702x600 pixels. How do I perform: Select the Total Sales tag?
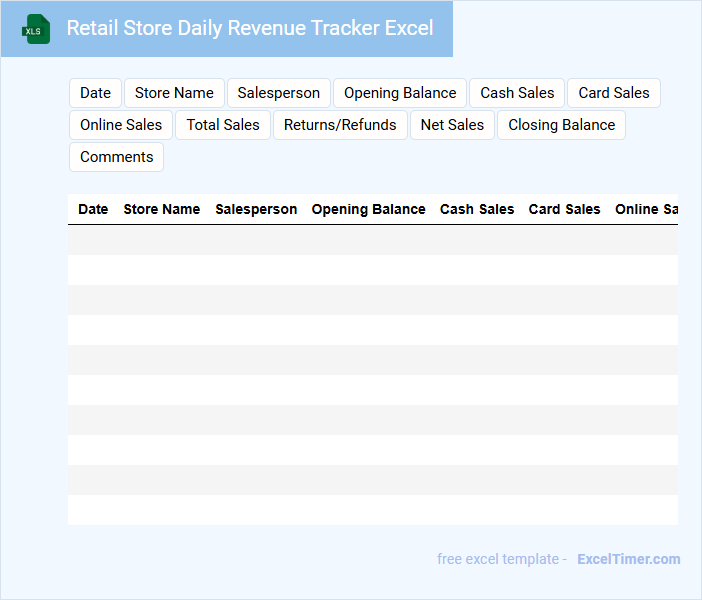(223, 125)
